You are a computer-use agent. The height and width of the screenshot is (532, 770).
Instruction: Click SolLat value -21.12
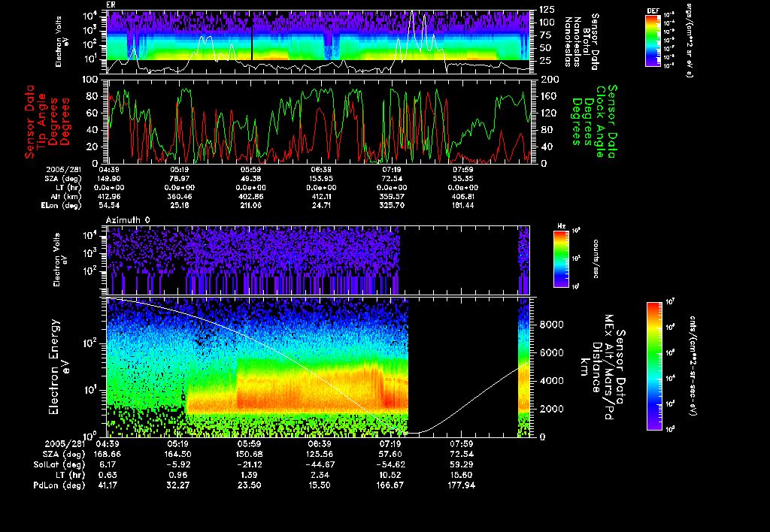(x=249, y=464)
